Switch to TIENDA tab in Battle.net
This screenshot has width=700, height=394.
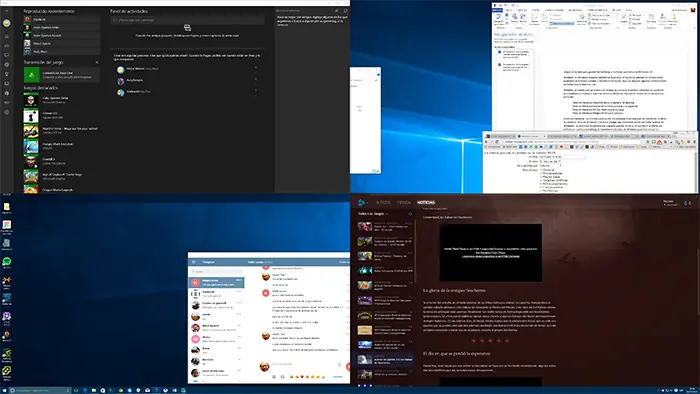pyautogui.click(x=404, y=203)
